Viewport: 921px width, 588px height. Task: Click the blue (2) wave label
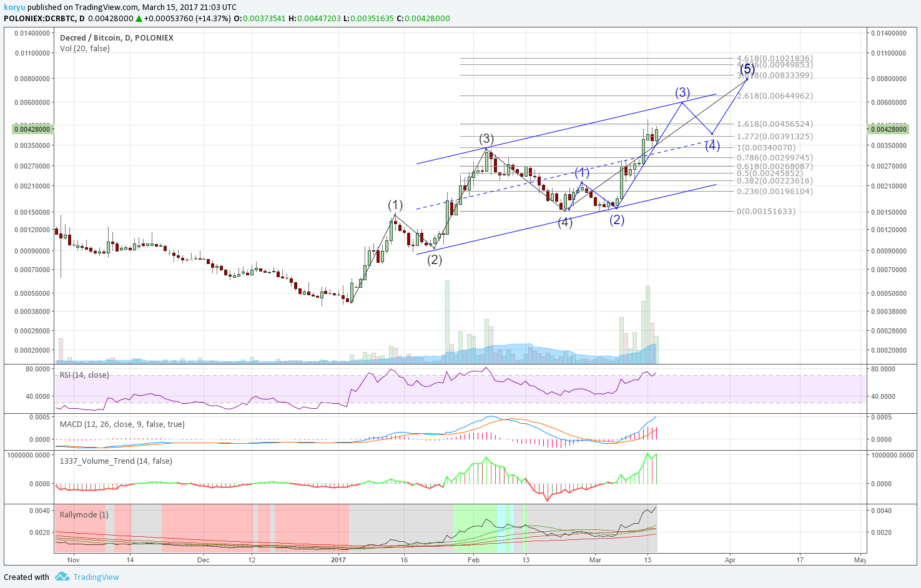tap(617, 219)
